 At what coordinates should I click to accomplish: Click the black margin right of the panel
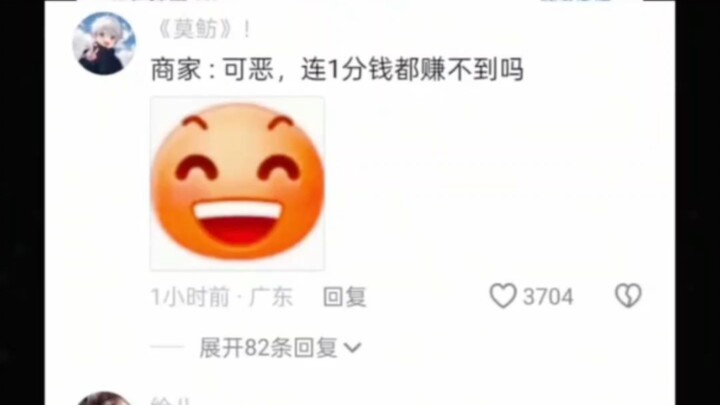[x=698, y=202]
